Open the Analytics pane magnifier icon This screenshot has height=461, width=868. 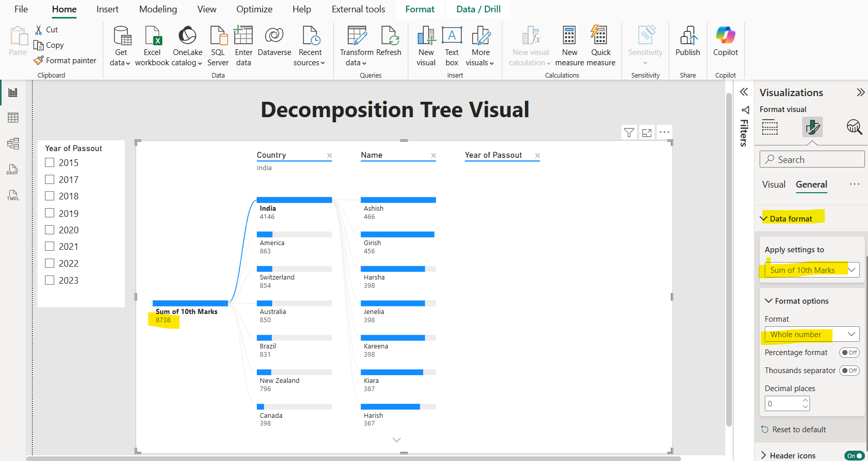click(x=854, y=126)
